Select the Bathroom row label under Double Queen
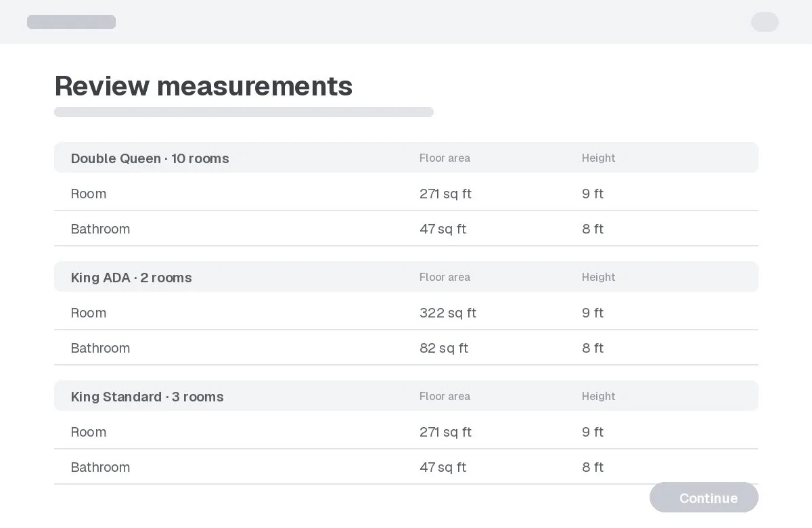This screenshot has width=812, height=528. (x=100, y=229)
